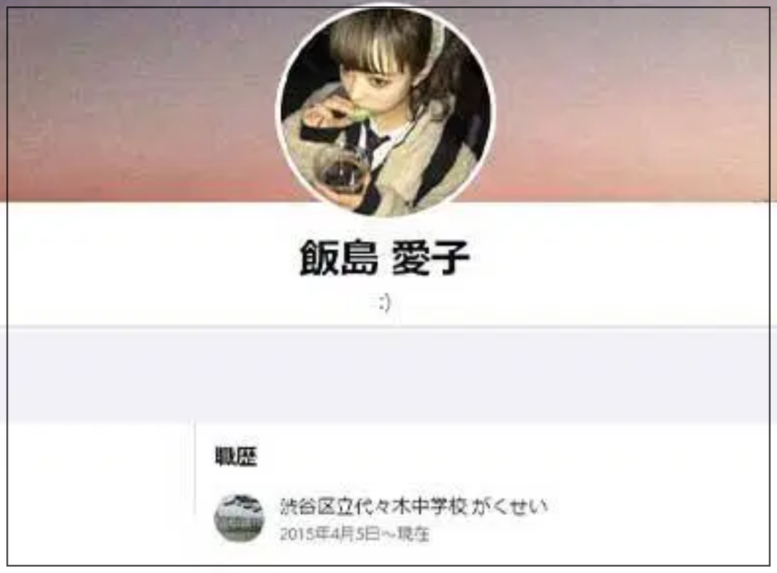Click the vertical divider beside 職歴
This screenshot has width=777, height=573.
[195, 494]
